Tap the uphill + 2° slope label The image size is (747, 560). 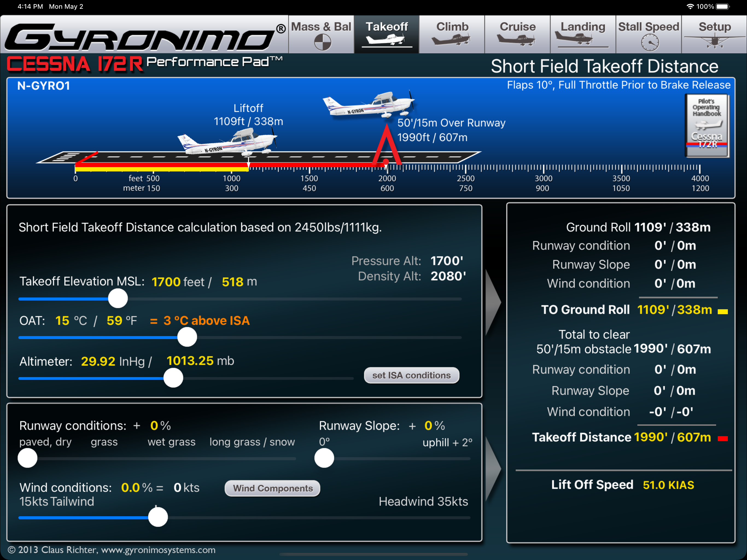point(447,442)
